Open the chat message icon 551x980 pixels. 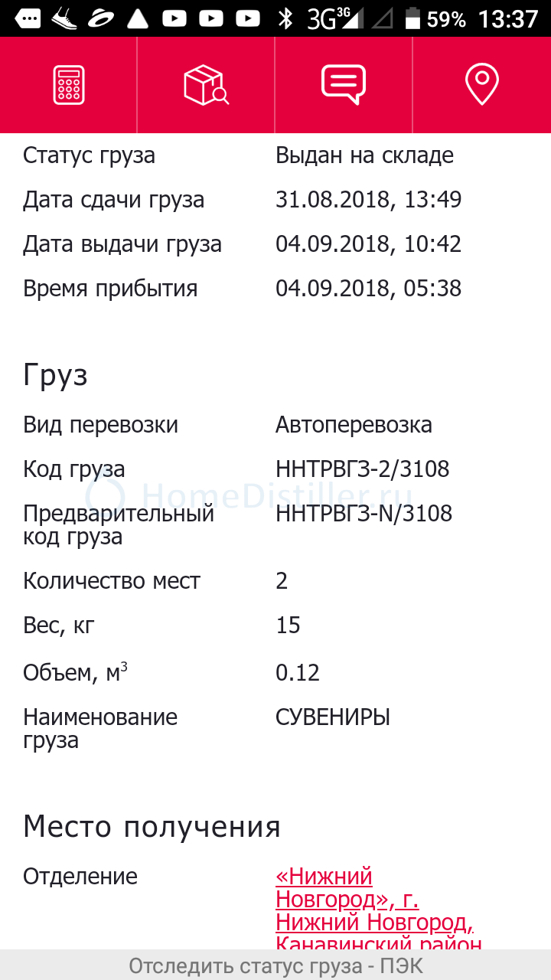(344, 85)
